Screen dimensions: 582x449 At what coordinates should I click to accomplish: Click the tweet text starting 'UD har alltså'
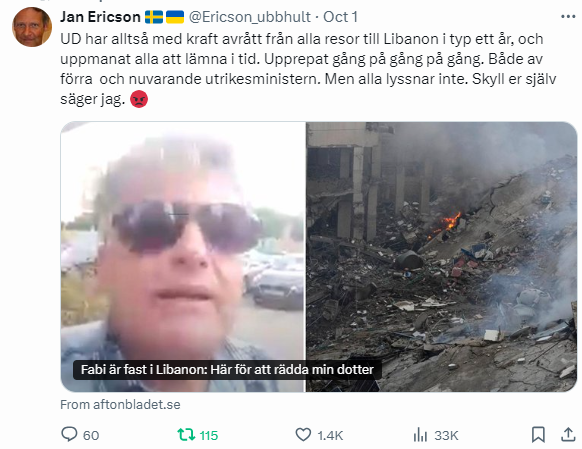click(x=308, y=69)
